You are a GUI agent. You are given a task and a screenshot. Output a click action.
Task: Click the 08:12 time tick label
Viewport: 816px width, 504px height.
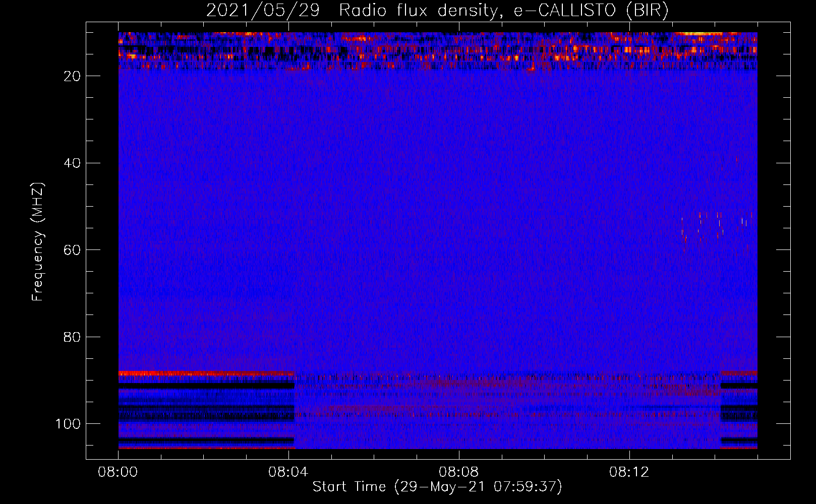629,472
